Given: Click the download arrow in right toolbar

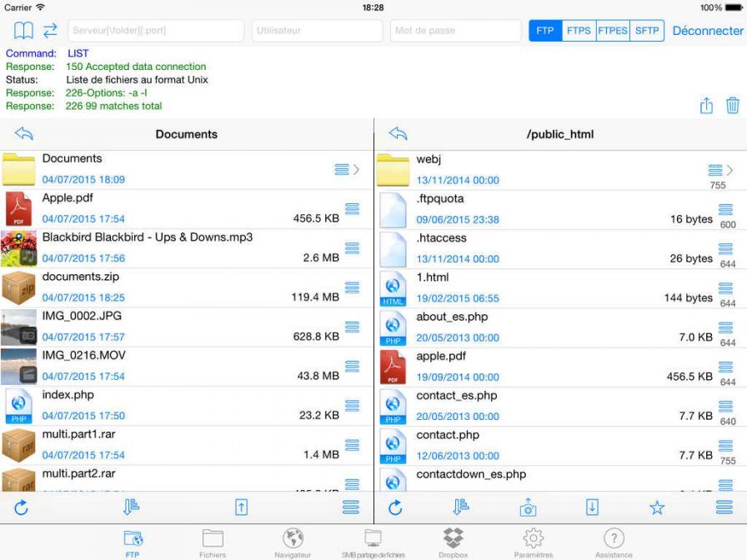Looking at the screenshot, I should (592, 507).
